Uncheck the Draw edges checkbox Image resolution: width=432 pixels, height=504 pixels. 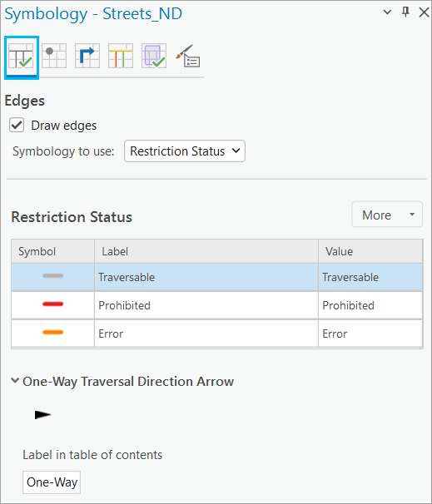(x=17, y=125)
